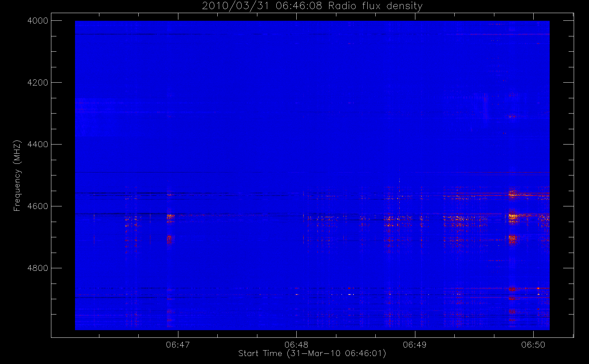Click the "Frequency (MHZ)" axis label
Screen dimensions: 589x364
coord(17,175)
